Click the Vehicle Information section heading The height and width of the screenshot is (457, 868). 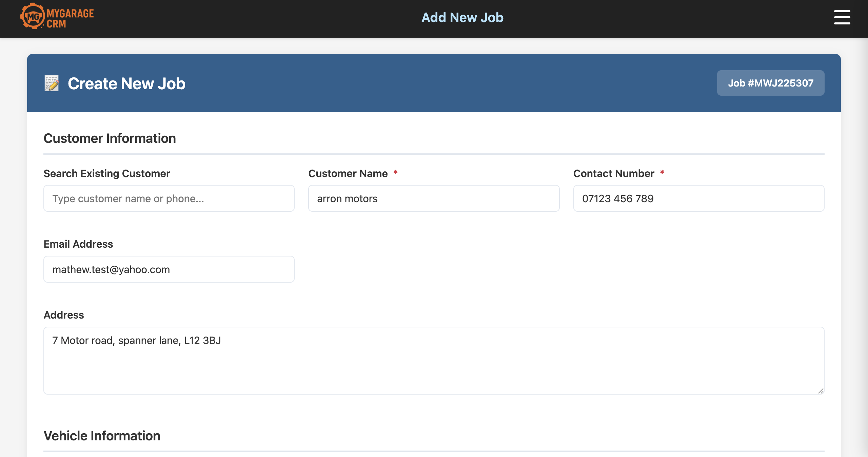[x=102, y=436]
